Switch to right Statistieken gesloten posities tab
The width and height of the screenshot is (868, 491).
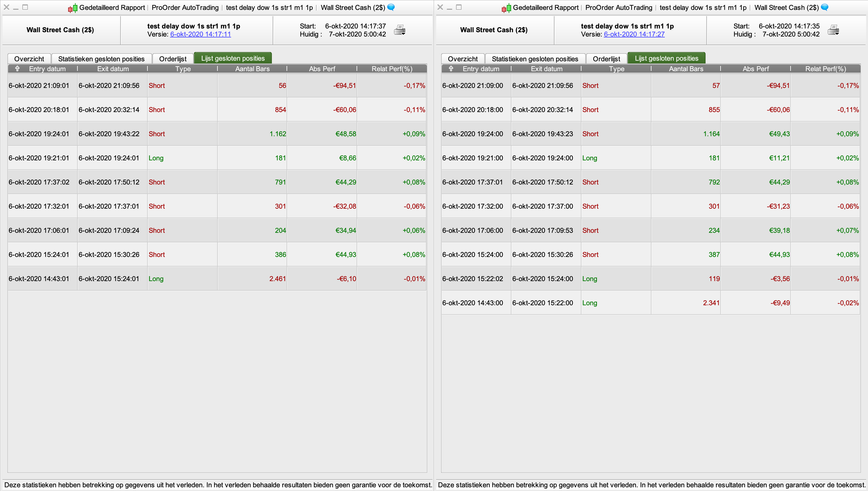click(535, 59)
